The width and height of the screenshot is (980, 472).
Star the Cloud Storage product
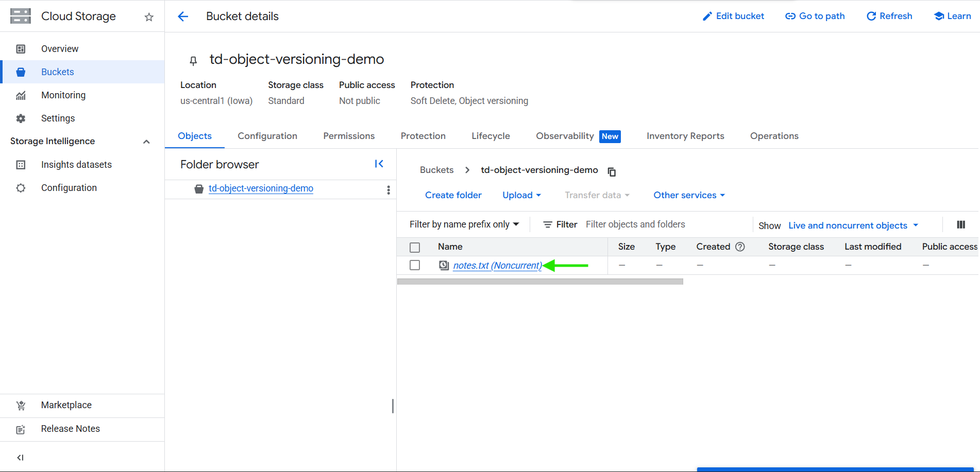(149, 17)
